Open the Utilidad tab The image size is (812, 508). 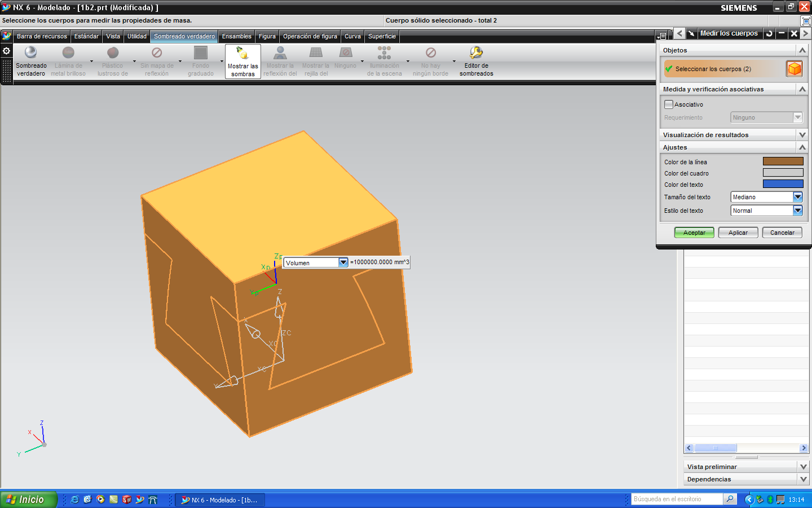[x=137, y=36]
